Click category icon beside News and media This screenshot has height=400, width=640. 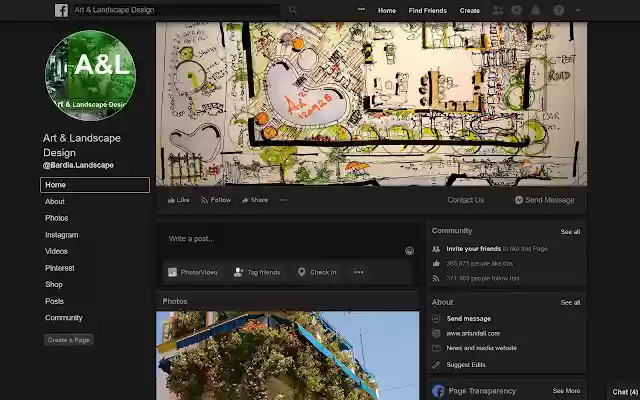coord(436,348)
